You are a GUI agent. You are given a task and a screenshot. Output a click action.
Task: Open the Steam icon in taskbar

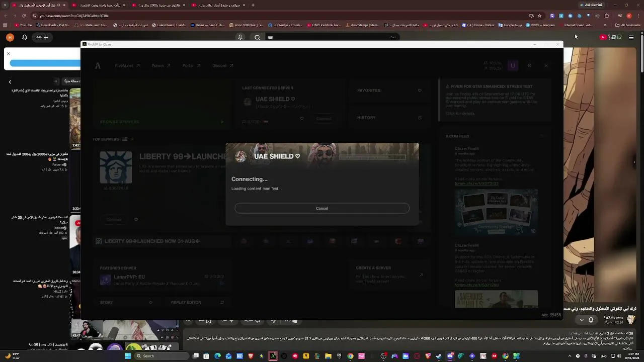click(439, 356)
